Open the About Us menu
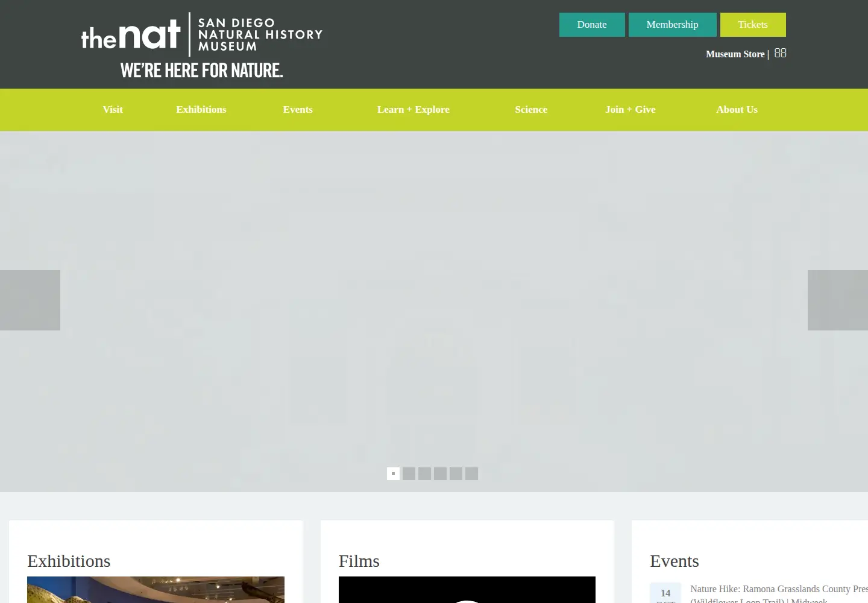Viewport: 868px width, 603px height. [x=737, y=109]
